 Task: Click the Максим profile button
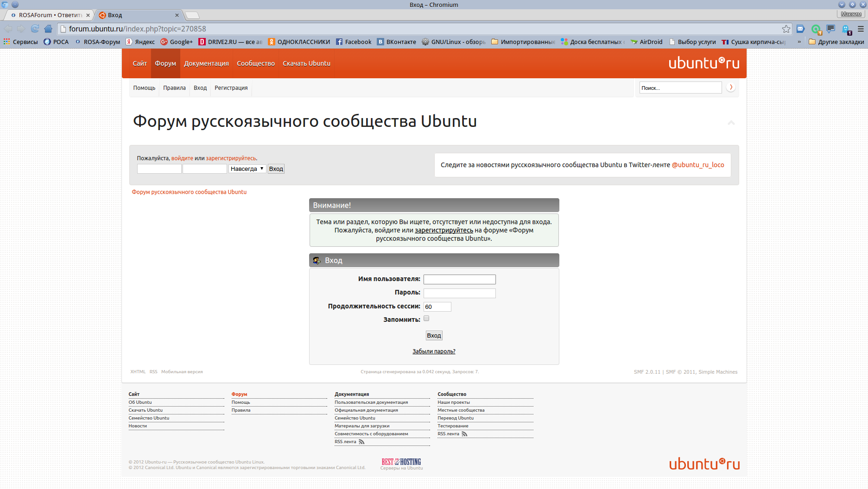pos(851,14)
